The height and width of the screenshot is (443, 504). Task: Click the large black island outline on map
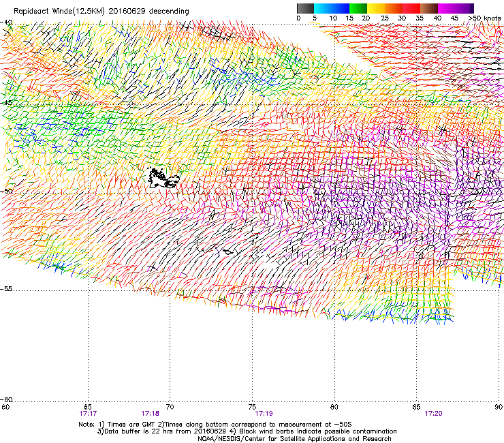(x=163, y=179)
